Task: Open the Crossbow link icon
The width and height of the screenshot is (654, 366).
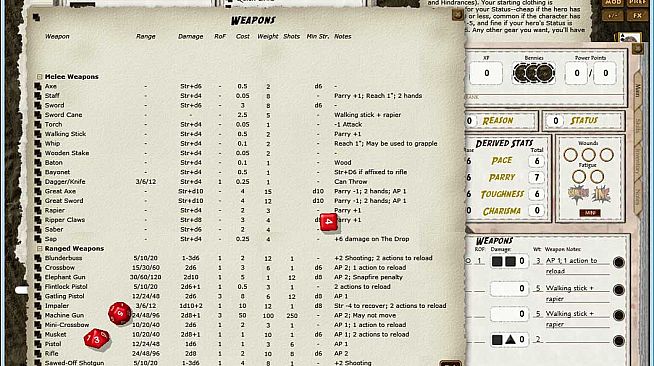Action: click(x=38, y=268)
